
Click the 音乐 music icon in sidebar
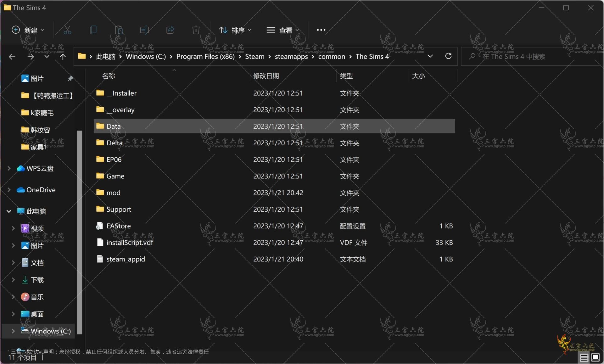[25, 297]
